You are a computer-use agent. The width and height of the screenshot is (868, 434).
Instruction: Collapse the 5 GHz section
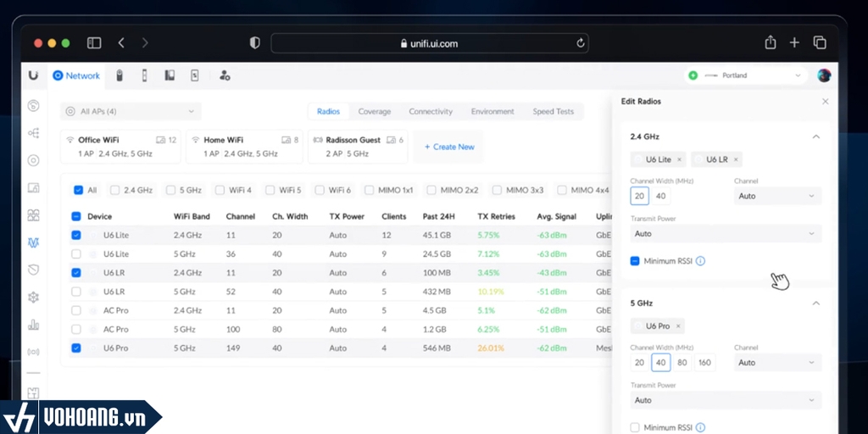(x=816, y=303)
